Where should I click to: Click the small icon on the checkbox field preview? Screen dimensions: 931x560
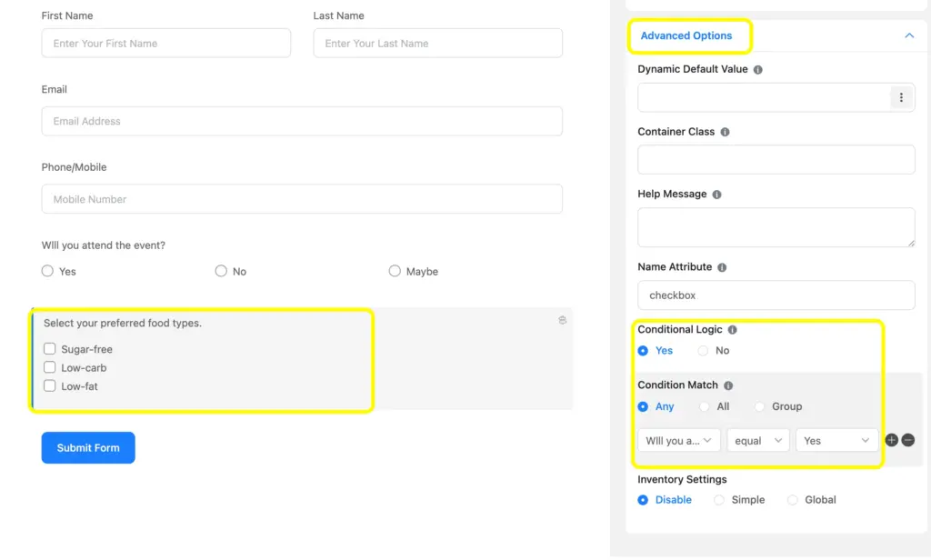click(562, 320)
